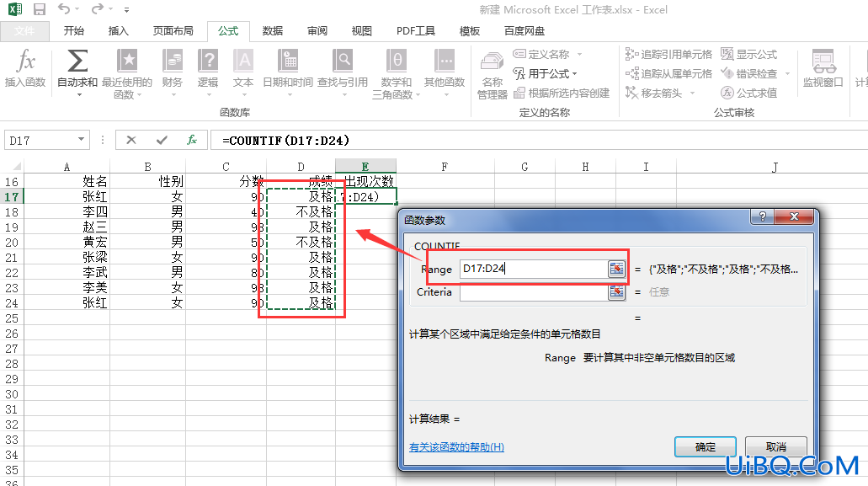Screen dimensions: 868x486
Task: Switch to the Page Layout (页面布局) tab
Action: [173, 31]
